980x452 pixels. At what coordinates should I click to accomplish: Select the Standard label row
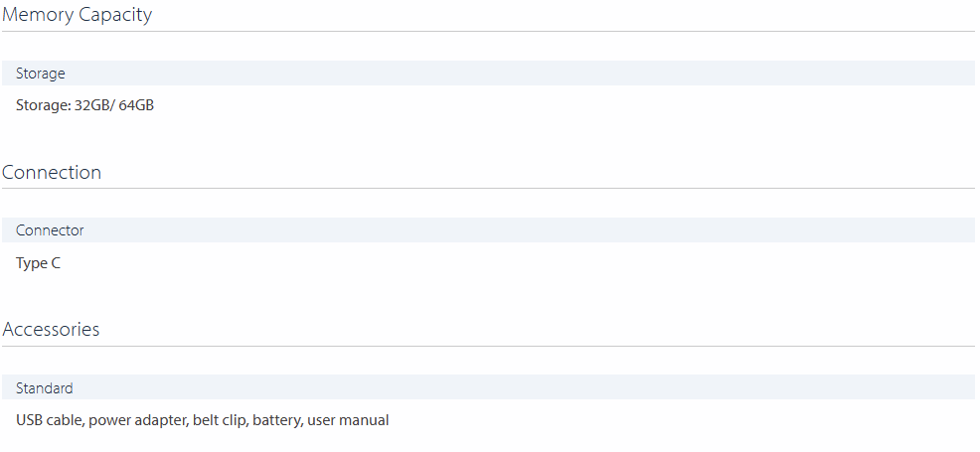click(x=488, y=387)
